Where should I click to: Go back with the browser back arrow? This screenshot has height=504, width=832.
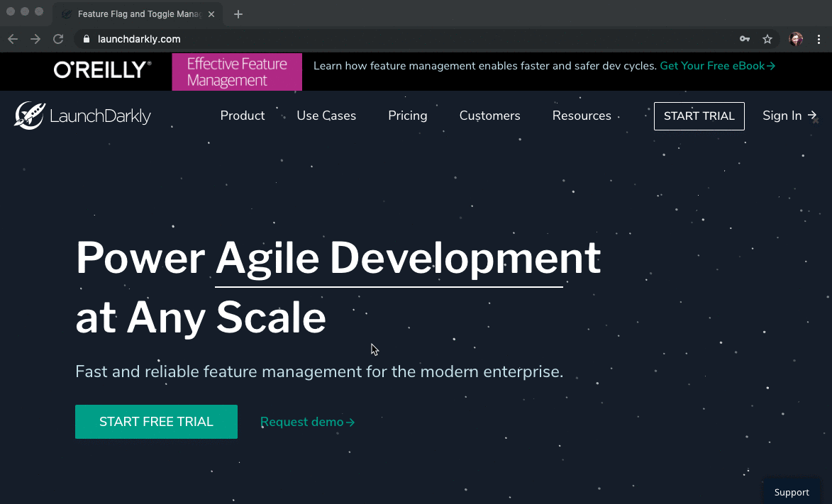click(13, 39)
